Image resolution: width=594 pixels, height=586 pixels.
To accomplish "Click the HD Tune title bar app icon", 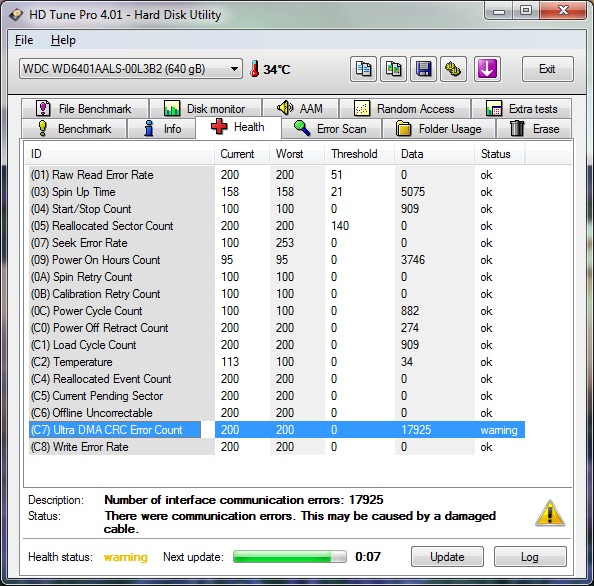I will point(16,15).
